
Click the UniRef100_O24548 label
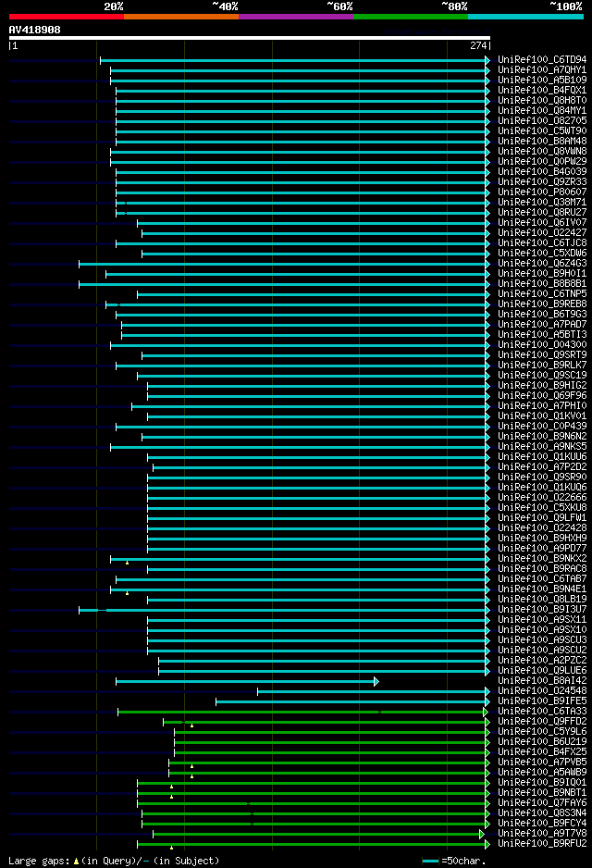pyautogui.click(x=542, y=691)
